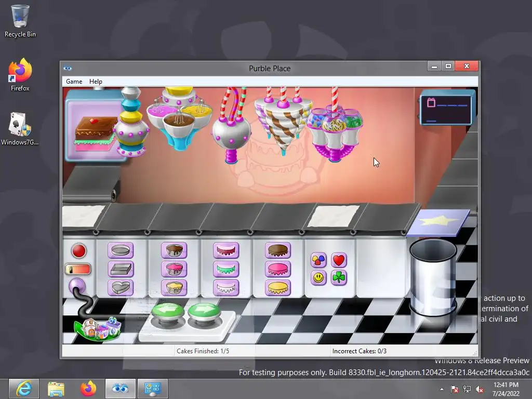
Task: Pick the red drip icing button
Action: click(x=226, y=251)
